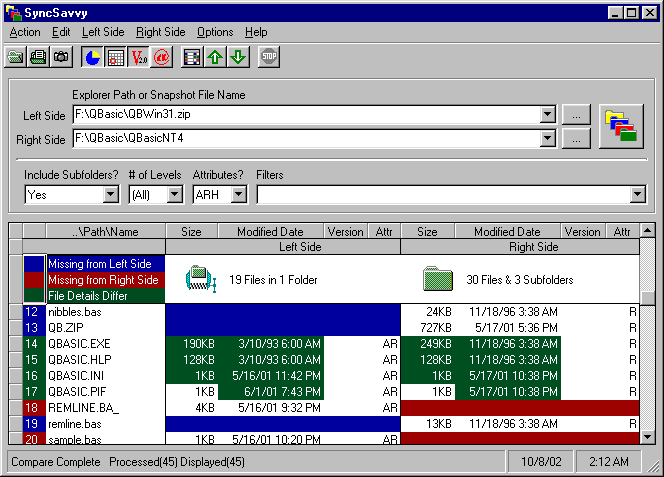This screenshot has height=477, width=664.
Task: Click the 727KB size cell
Action: coord(428,328)
